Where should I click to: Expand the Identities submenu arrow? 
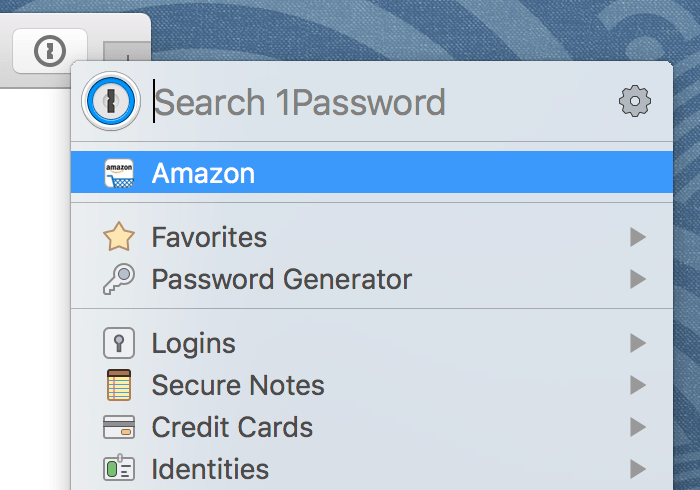tap(638, 469)
